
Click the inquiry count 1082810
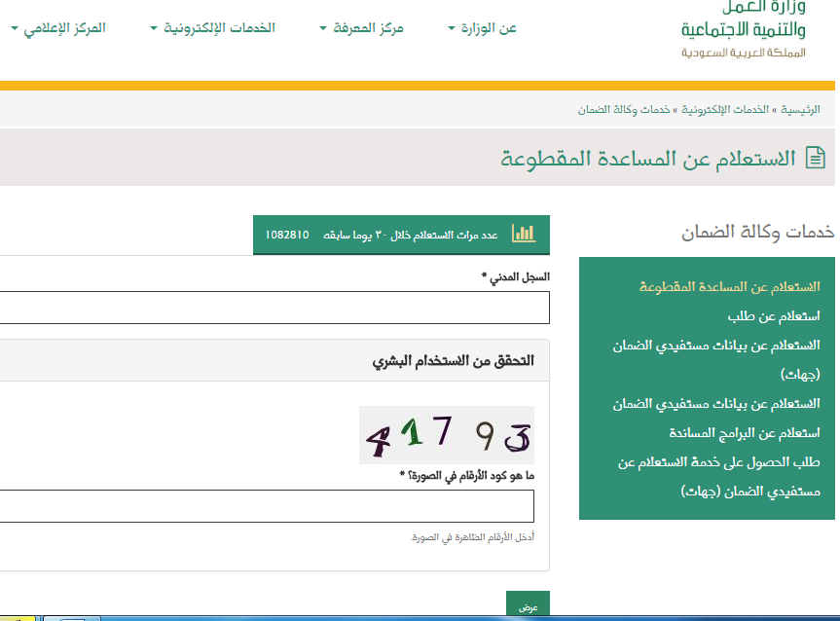tap(287, 235)
